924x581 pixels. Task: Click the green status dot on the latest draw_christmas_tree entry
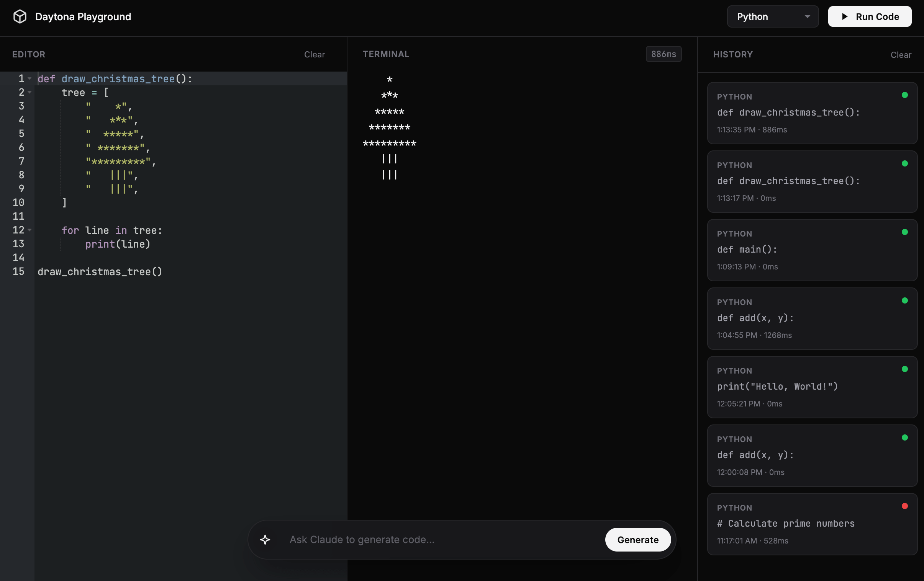point(905,95)
